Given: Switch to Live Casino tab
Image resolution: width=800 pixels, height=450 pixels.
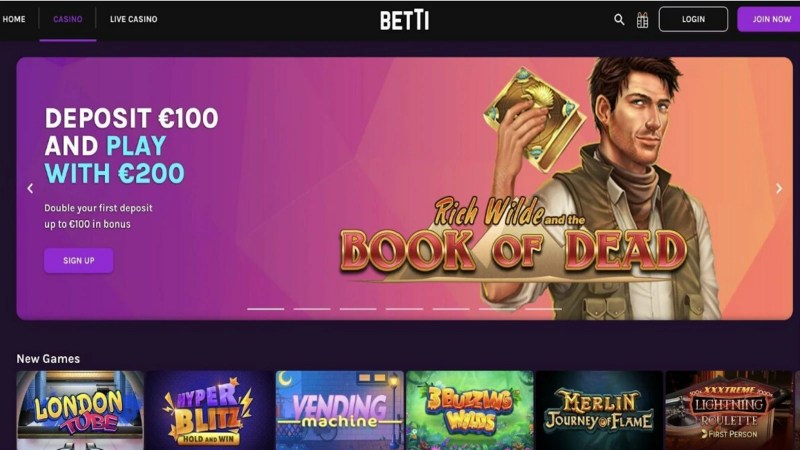Looking at the screenshot, I should (134, 19).
